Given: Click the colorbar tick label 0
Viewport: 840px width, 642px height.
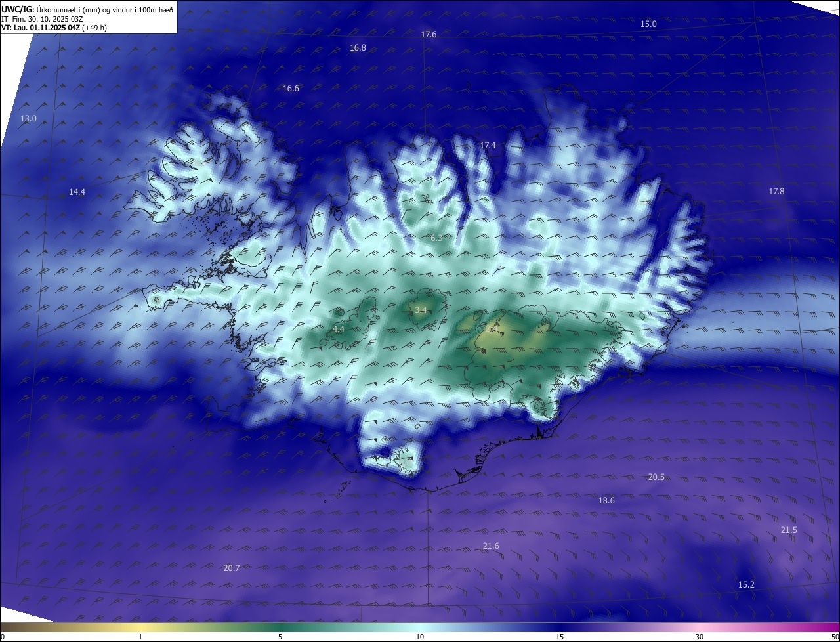Looking at the screenshot, I should (x=2, y=637).
